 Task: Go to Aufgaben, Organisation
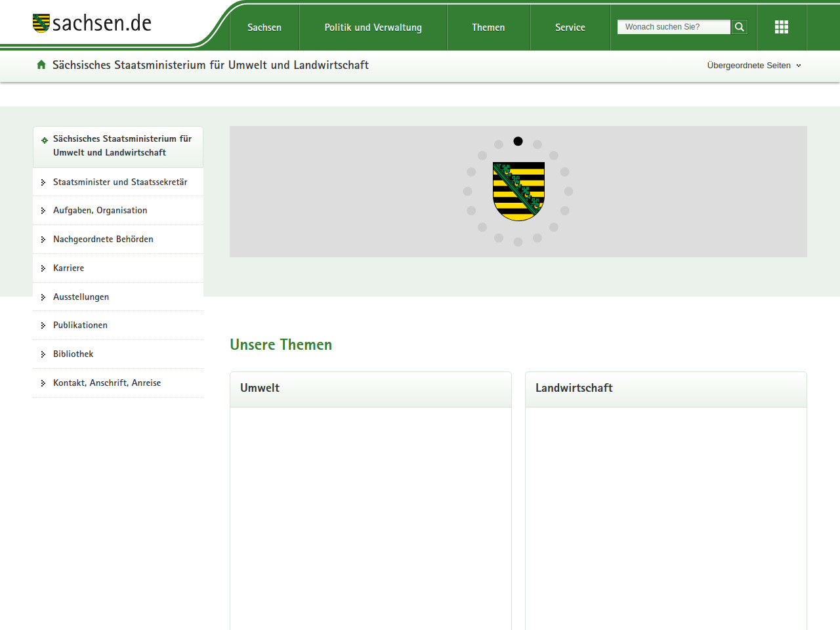tap(100, 211)
